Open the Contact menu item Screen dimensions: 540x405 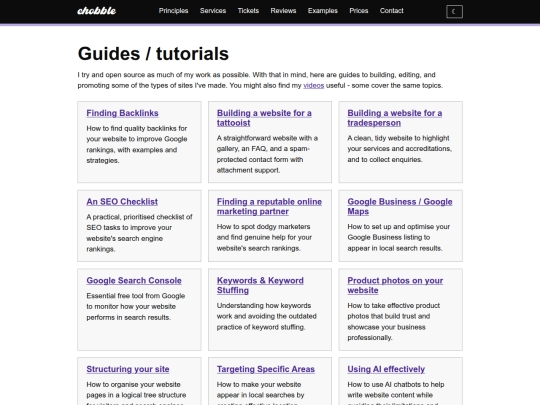[x=392, y=11]
